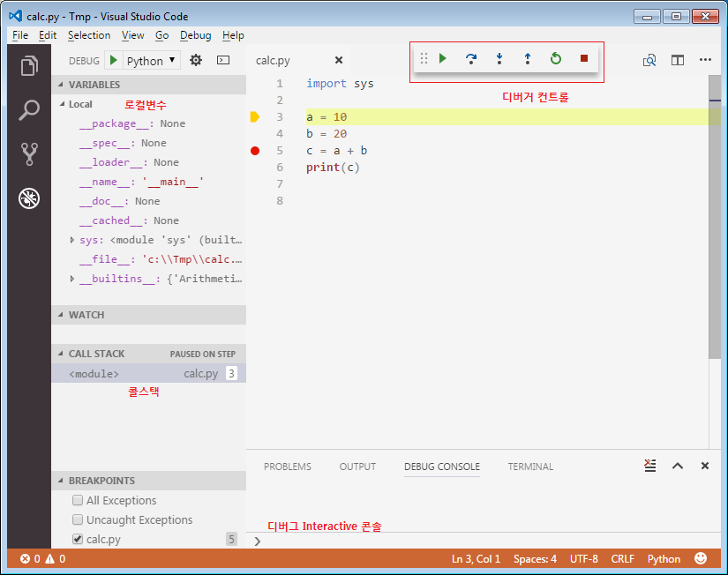Stop the debug session

tap(584, 58)
